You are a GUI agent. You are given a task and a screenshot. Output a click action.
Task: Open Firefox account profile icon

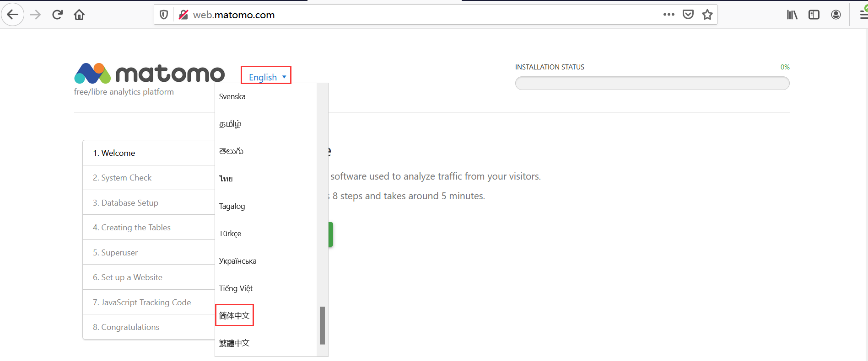pos(836,15)
